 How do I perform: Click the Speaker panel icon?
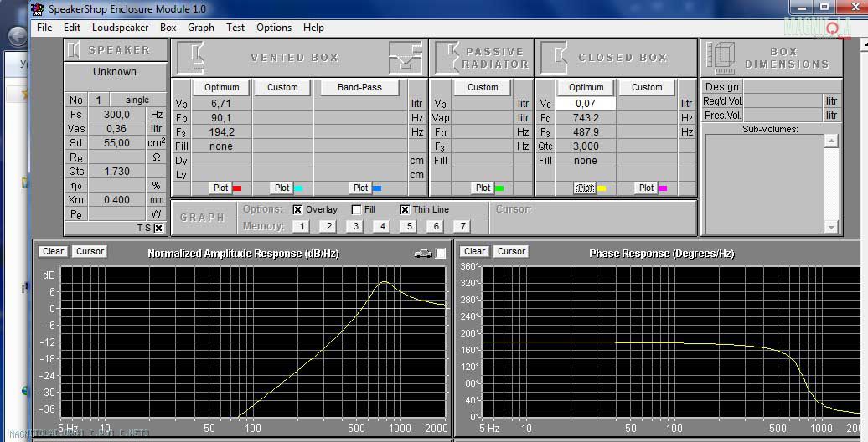[x=75, y=50]
